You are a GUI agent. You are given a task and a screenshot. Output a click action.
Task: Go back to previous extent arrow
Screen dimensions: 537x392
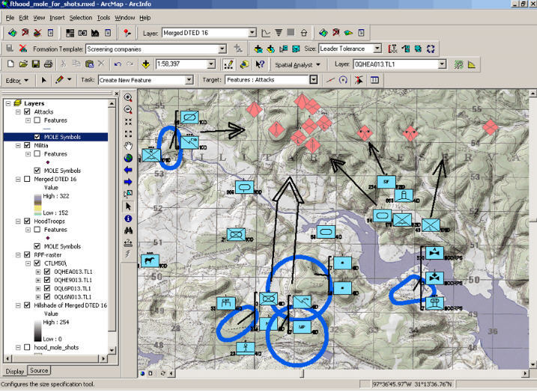(x=128, y=170)
